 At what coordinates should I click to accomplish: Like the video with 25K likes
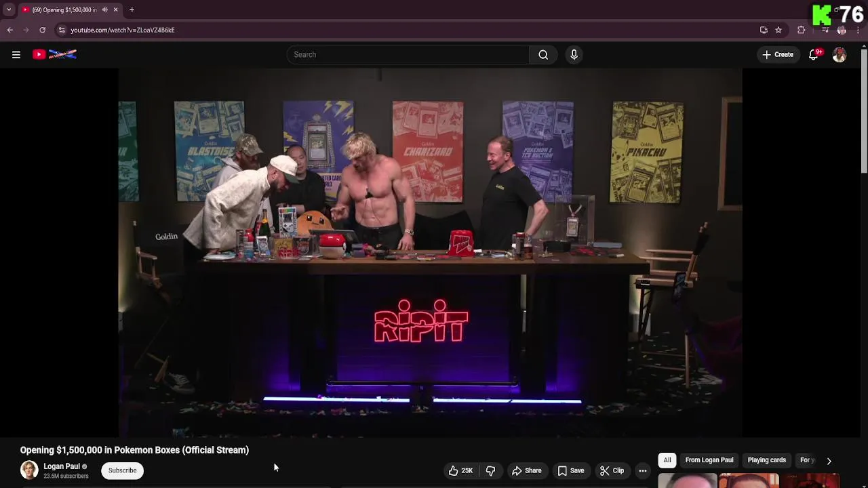click(x=461, y=470)
